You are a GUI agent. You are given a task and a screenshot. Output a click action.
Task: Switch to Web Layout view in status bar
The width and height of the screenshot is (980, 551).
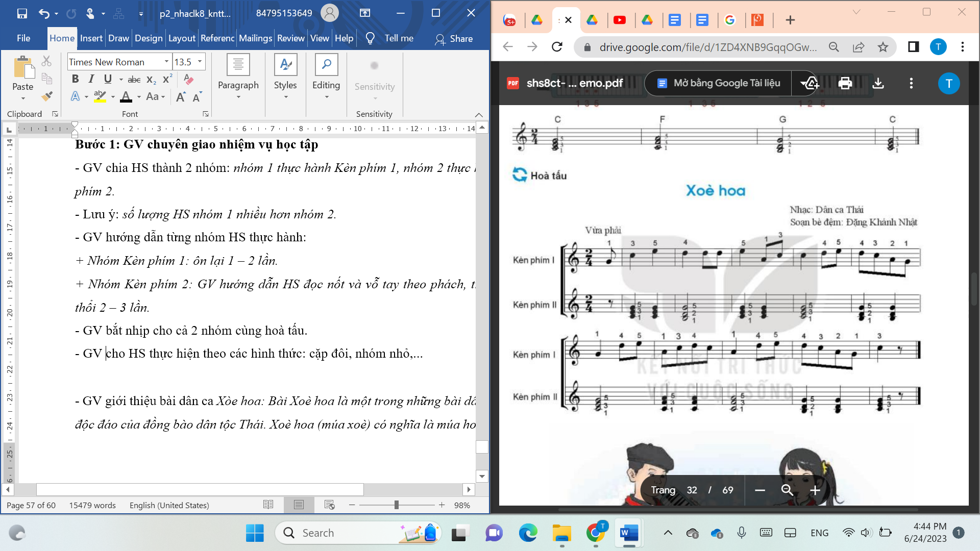coord(330,505)
